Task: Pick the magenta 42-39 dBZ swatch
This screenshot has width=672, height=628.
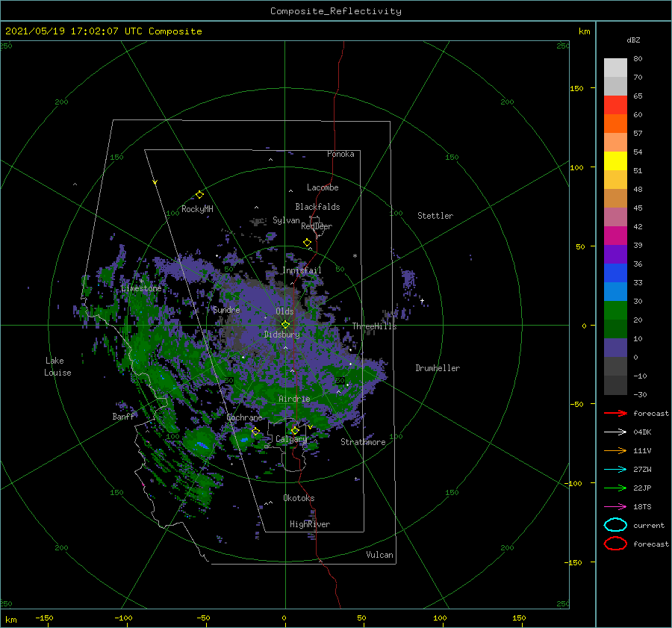Action: pyautogui.click(x=615, y=236)
